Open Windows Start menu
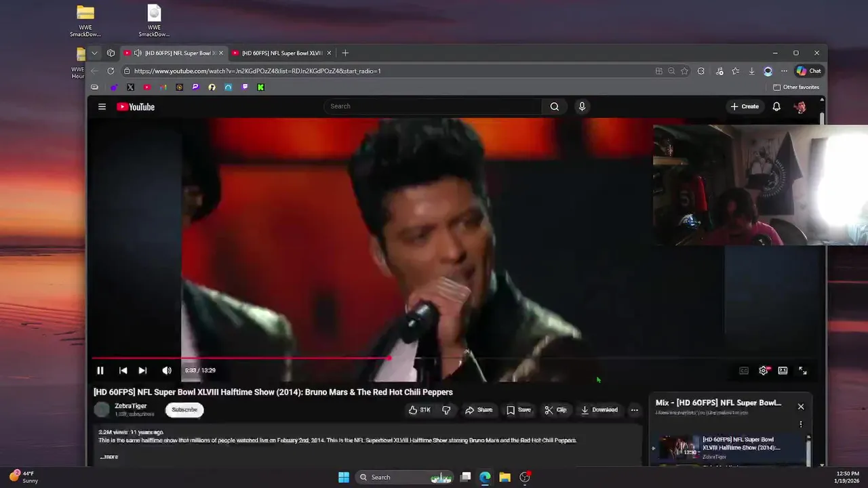 (344, 477)
